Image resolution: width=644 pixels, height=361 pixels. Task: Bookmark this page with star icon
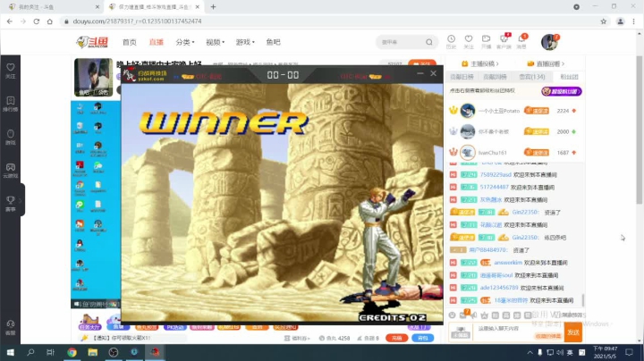click(x=604, y=21)
